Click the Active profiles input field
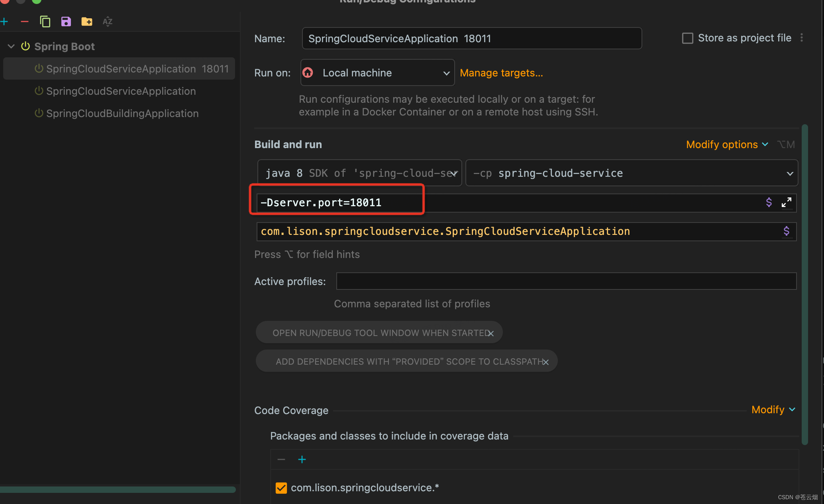Viewport: 824px width, 504px height. [566, 281]
